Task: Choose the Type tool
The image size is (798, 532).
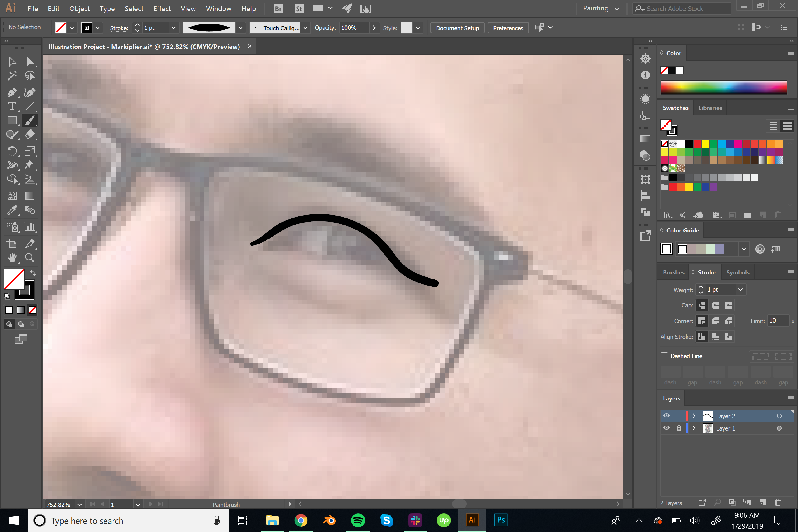Action: click(x=12, y=106)
